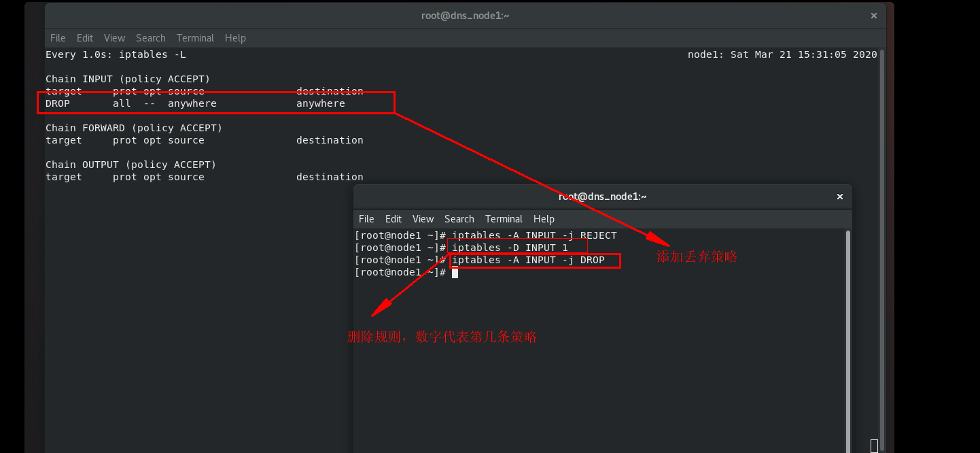Click 'iptables -D INPUT 1' command text
This screenshot has width=980, height=453.
[510, 248]
